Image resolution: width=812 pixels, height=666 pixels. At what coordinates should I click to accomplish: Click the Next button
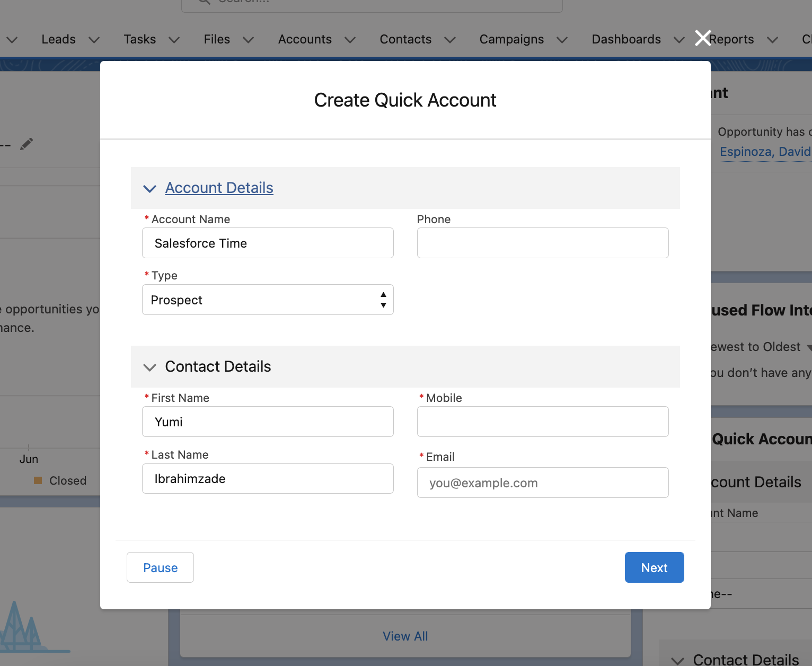[654, 567]
